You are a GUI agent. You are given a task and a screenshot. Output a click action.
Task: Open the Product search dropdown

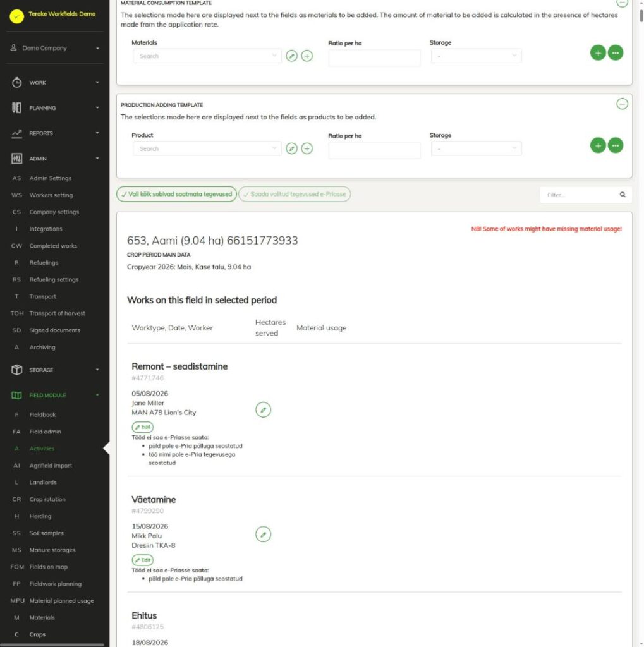[207, 148]
